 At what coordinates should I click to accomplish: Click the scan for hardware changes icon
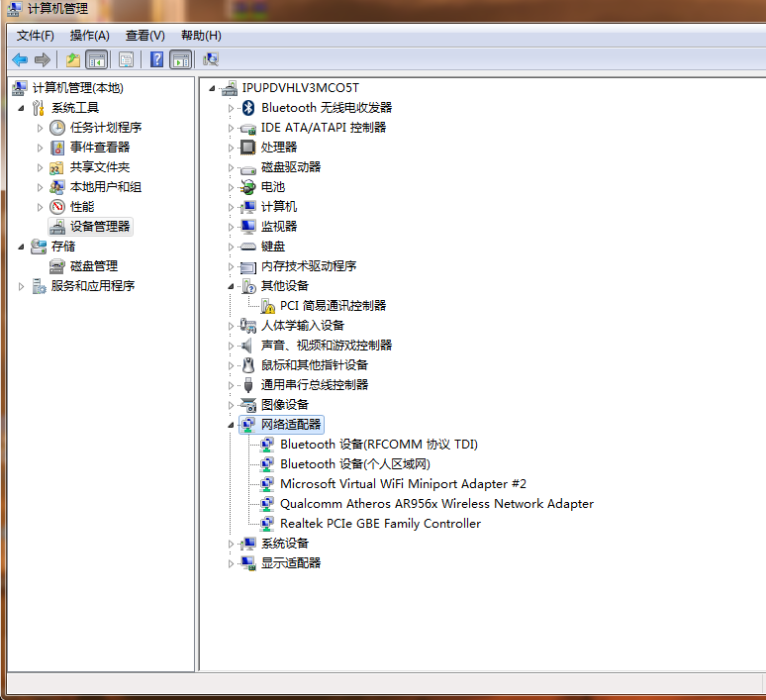pos(211,60)
